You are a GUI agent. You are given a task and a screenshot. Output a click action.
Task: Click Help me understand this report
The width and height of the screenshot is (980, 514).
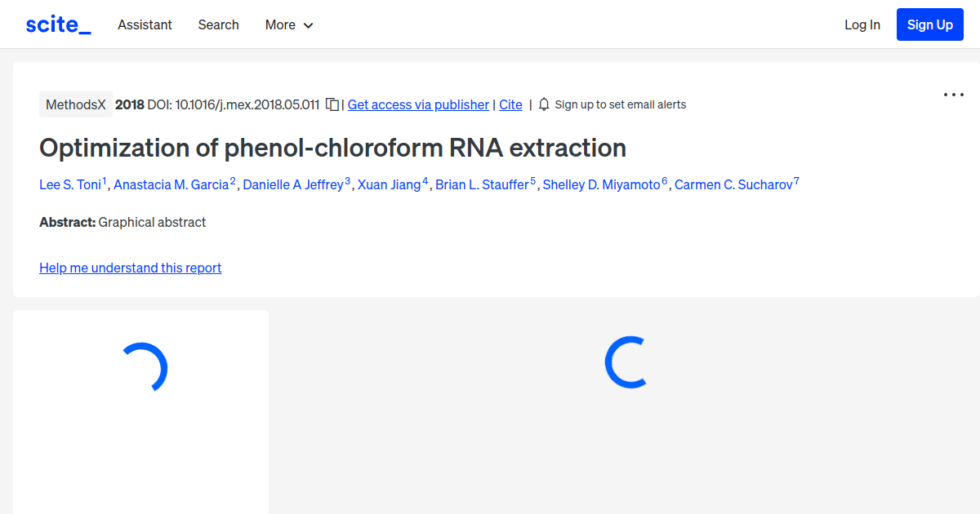[x=130, y=268]
